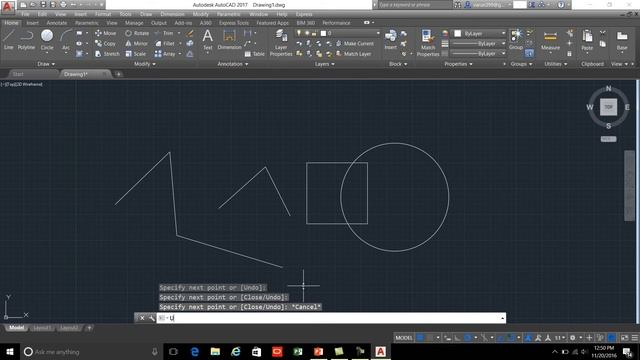
Task: Click the Scale tool
Action: point(136,53)
